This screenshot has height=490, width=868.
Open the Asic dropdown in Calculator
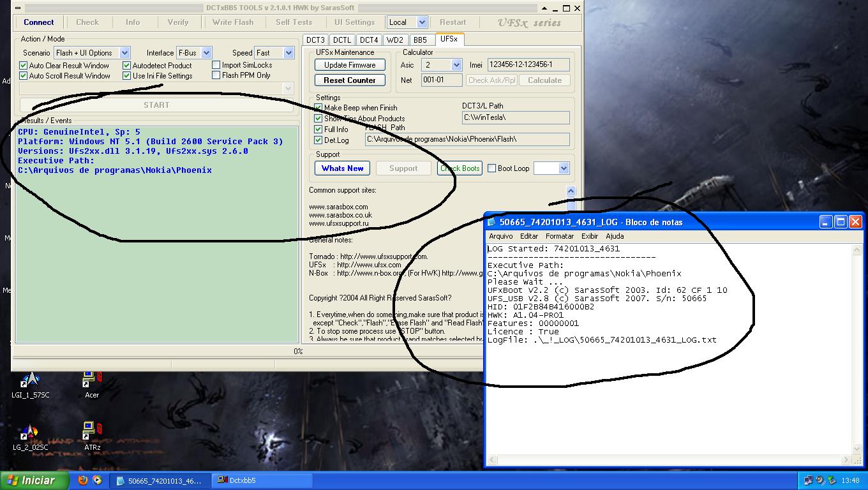coord(456,65)
